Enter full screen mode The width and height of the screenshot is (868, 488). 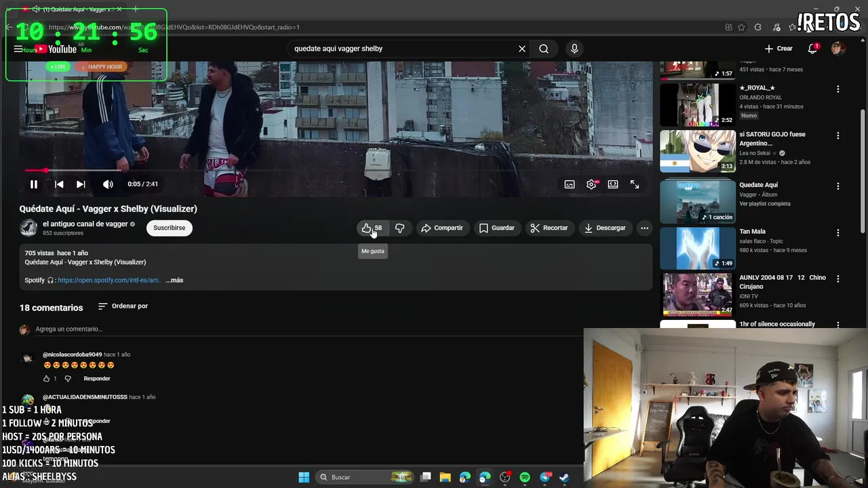point(635,184)
